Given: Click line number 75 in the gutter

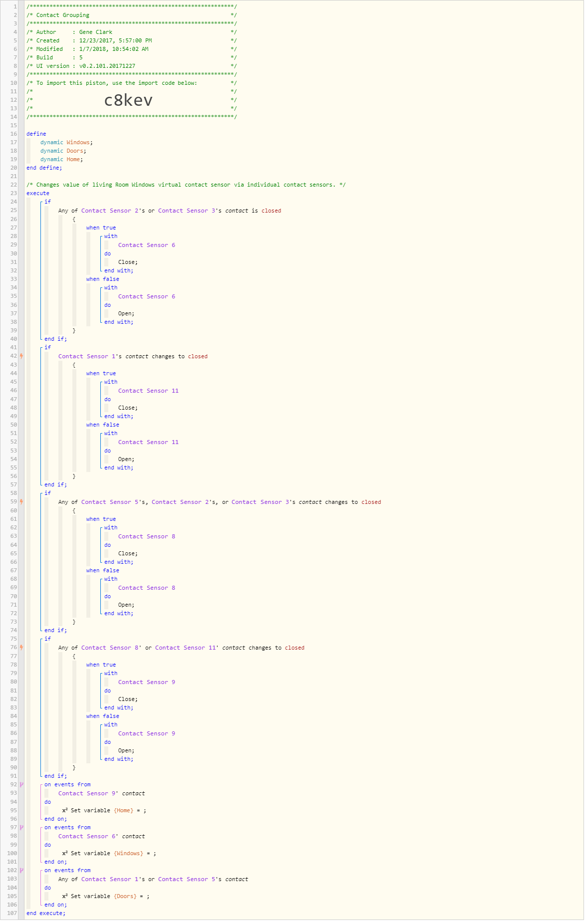Looking at the screenshot, I should coord(13,639).
